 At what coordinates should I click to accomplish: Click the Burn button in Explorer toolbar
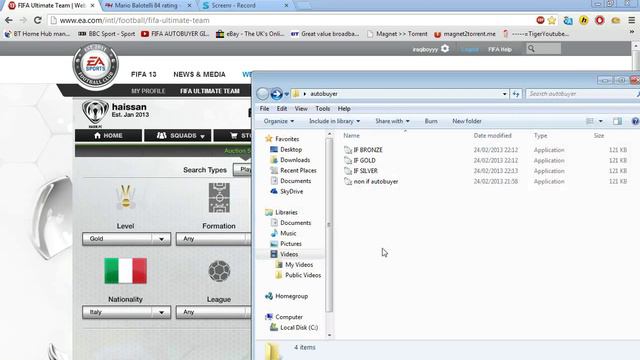[x=431, y=121]
